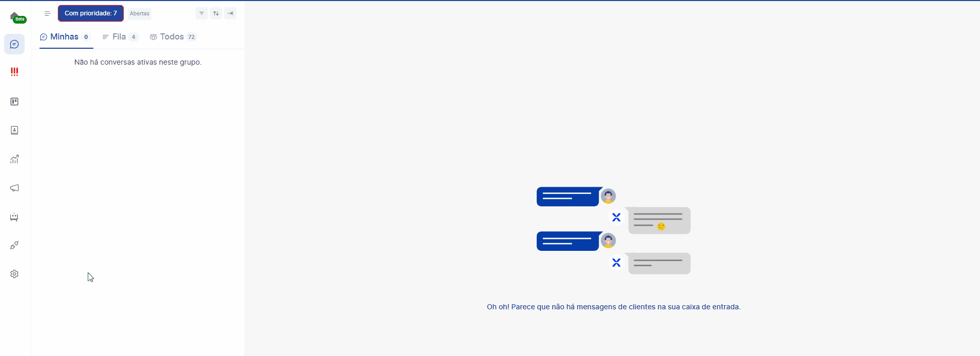
Task: Open the reports chart icon
Action: coord(14,159)
